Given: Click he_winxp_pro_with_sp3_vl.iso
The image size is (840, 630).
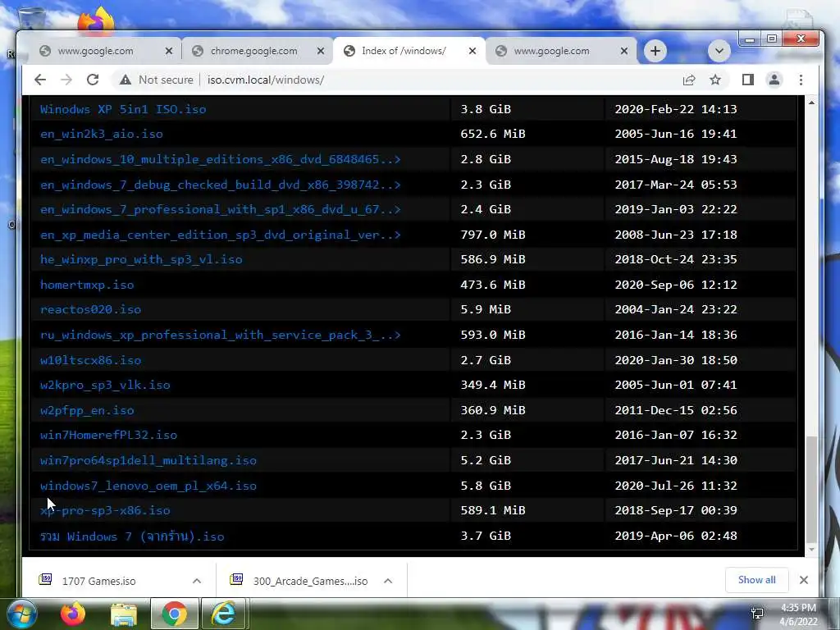Looking at the screenshot, I should coord(141,259).
